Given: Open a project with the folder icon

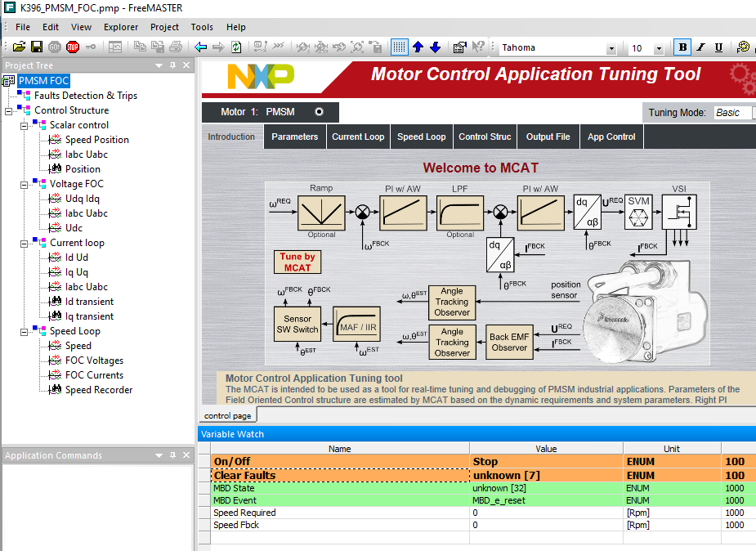Looking at the screenshot, I should point(20,47).
